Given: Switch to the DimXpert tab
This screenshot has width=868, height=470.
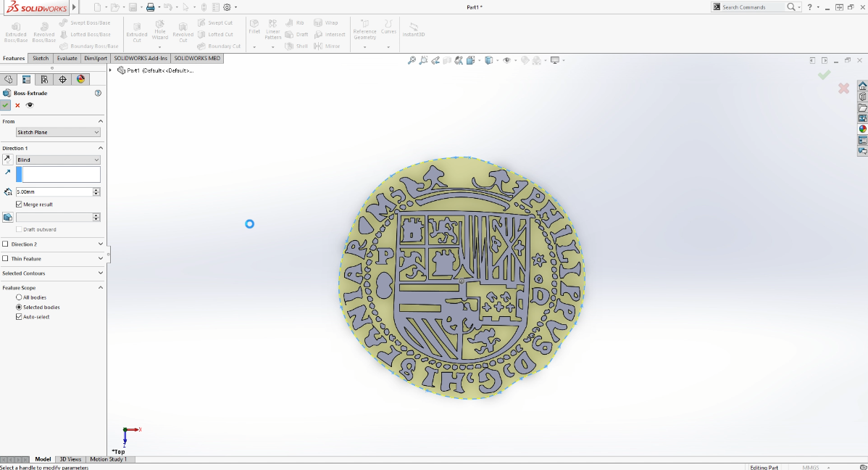Looking at the screenshot, I should [x=95, y=58].
